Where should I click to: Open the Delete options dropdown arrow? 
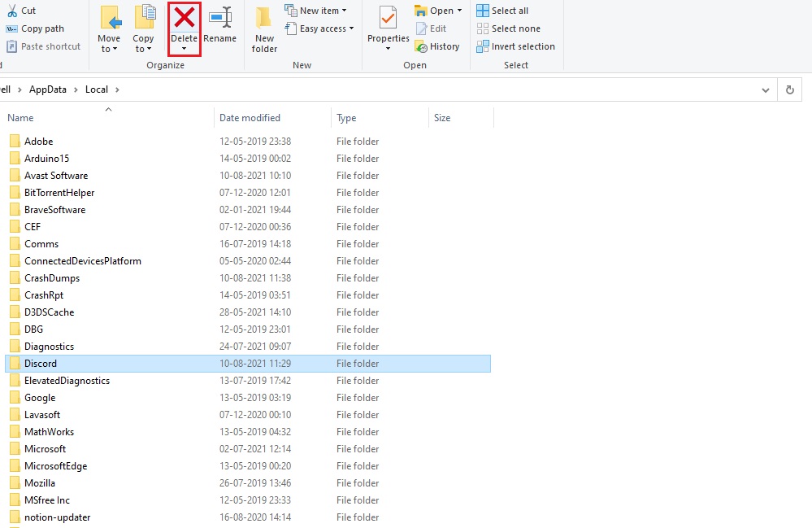pos(184,50)
